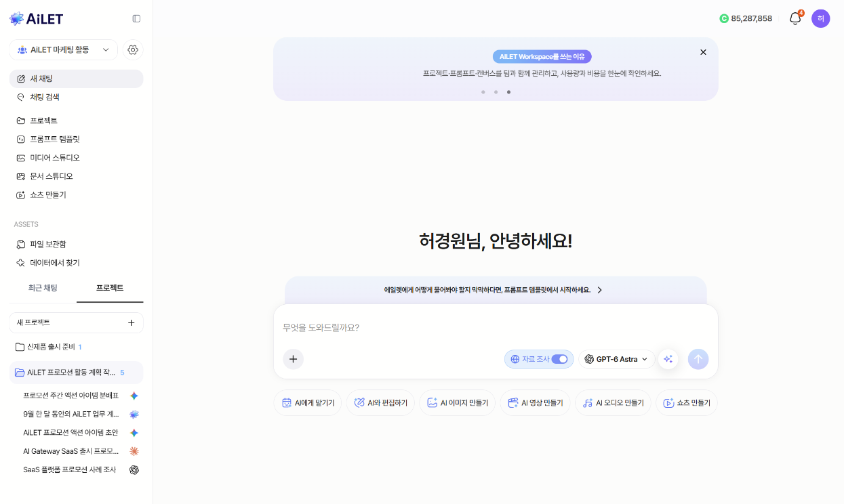Open chat AI Gateway SaaS 출시 프로모
This screenshot has height=504, width=844.
(71, 451)
